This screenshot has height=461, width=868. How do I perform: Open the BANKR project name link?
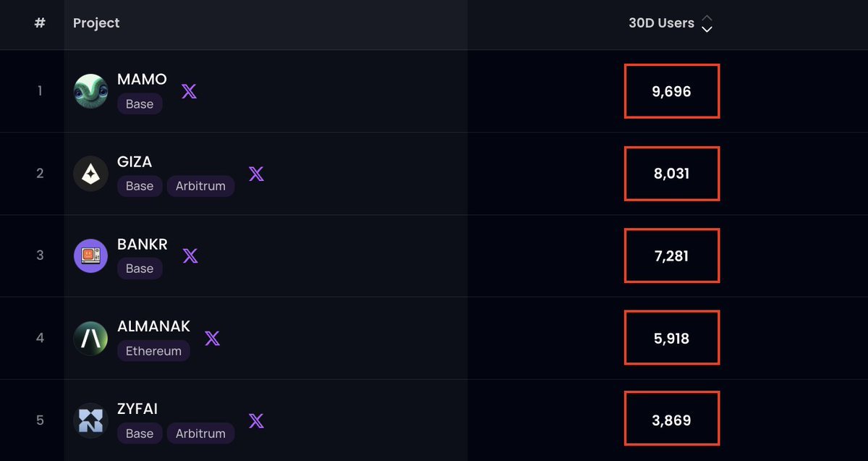(142, 245)
